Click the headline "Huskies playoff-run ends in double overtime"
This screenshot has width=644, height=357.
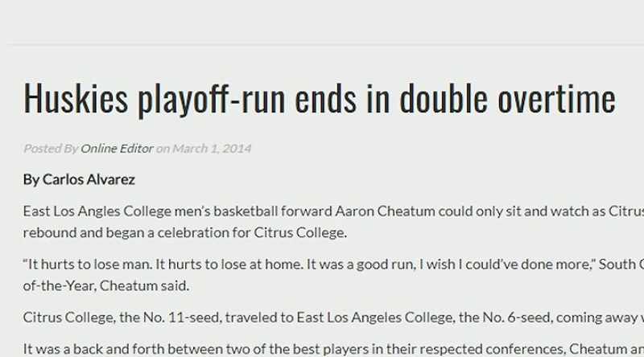point(320,98)
